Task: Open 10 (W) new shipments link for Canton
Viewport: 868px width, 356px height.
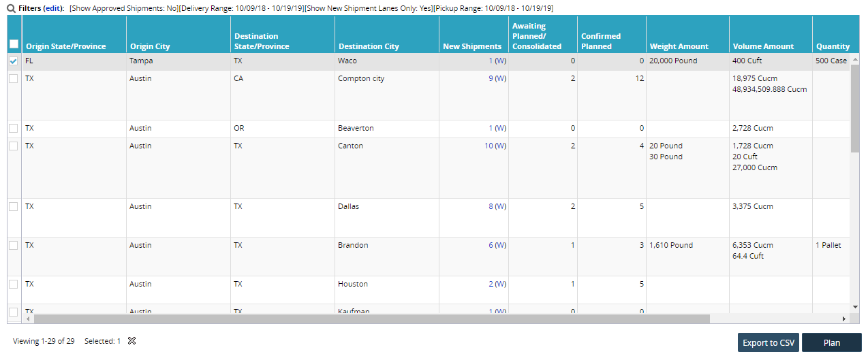Action: (x=495, y=146)
